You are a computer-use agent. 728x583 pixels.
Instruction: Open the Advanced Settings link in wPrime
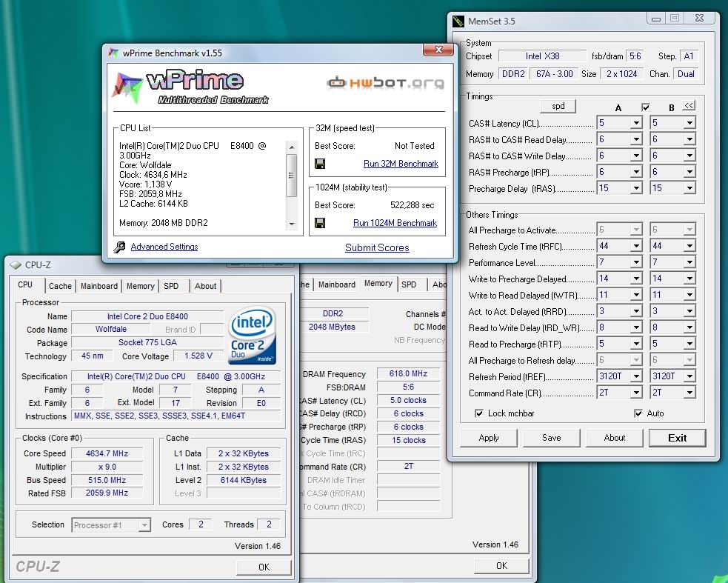point(164,247)
